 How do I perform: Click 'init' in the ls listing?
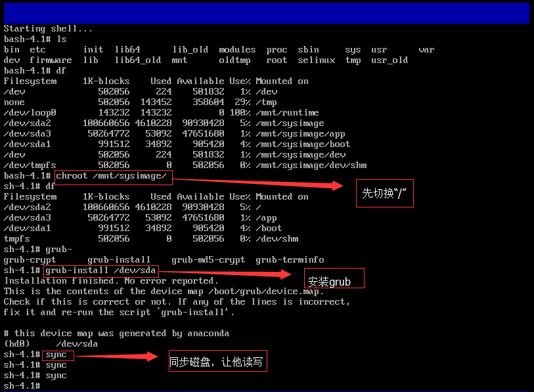click(x=93, y=50)
